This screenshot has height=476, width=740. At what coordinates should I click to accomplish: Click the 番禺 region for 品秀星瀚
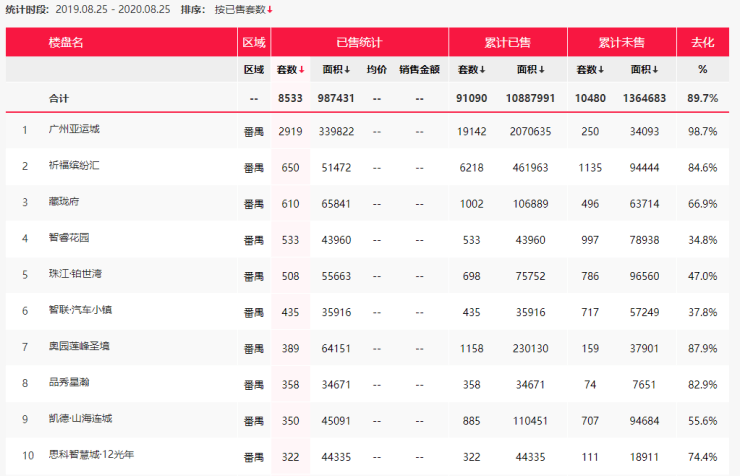(253, 385)
